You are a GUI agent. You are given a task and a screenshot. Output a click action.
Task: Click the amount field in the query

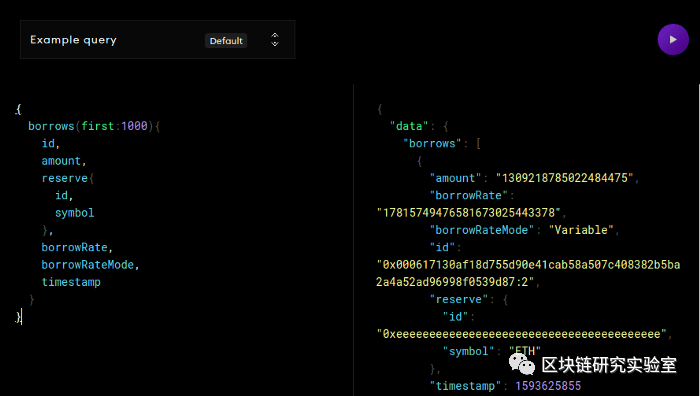(61, 161)
